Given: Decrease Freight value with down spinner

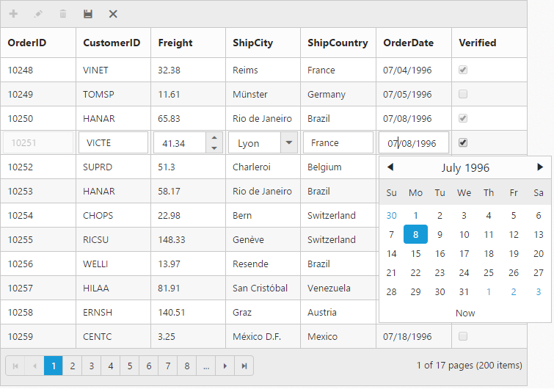Looking at the screenshot, I should tap(214, 148).
